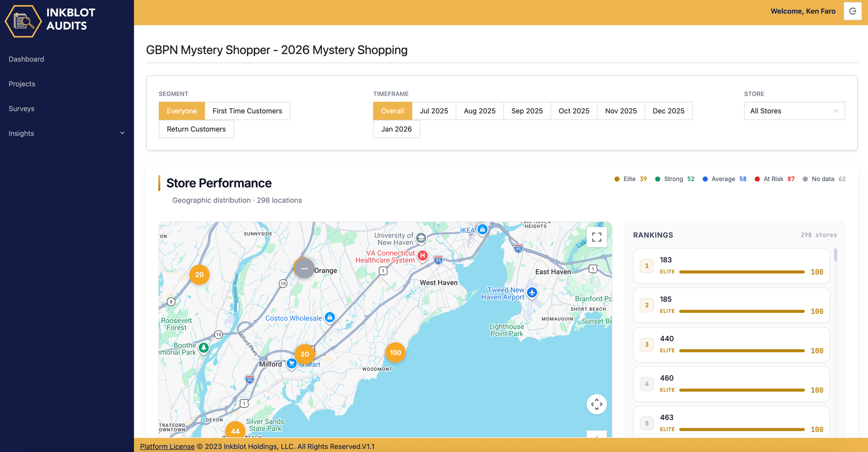Click store 440's score progress bar
This screenshot has width=868, height=452.
point(741,350)
